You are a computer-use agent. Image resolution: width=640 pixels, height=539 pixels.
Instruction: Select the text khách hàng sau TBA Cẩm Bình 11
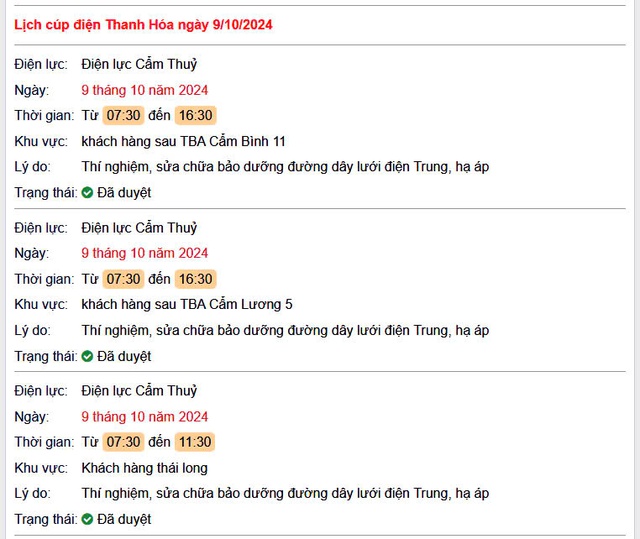(x=183, y=141)
